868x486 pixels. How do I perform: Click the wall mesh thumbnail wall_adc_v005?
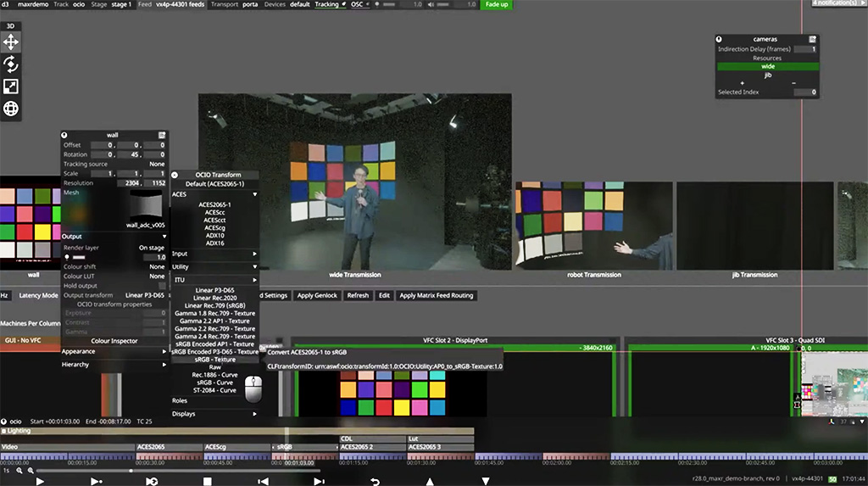pos(146,205)
